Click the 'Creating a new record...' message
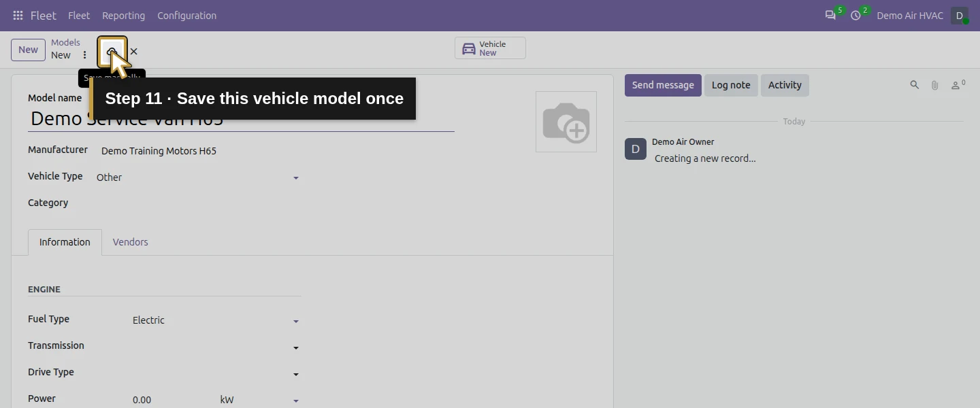The image size is (980, 408). click(705, 158)
